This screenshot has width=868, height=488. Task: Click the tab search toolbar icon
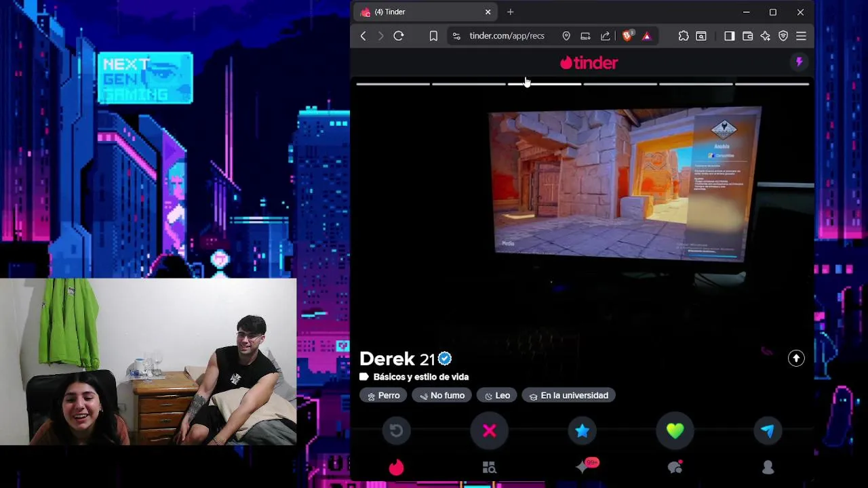(701, 36)
